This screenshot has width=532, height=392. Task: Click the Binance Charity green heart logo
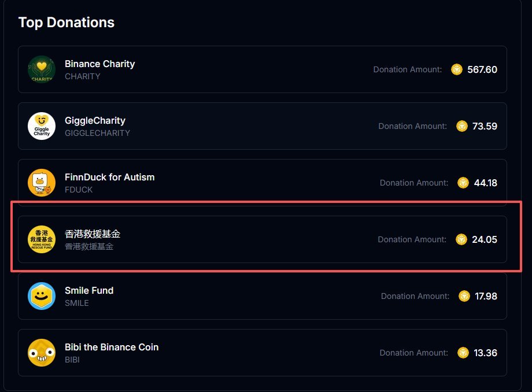point(42,69)
